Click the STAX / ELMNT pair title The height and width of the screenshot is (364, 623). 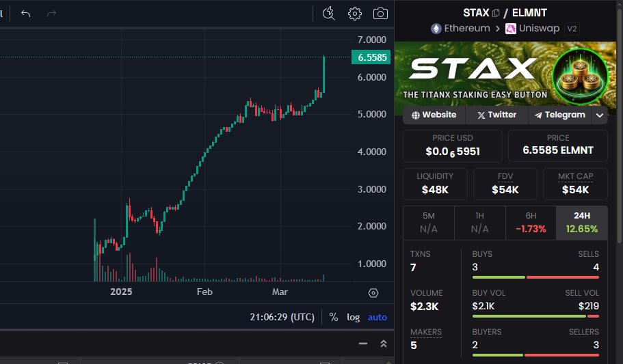pos(505,13)
